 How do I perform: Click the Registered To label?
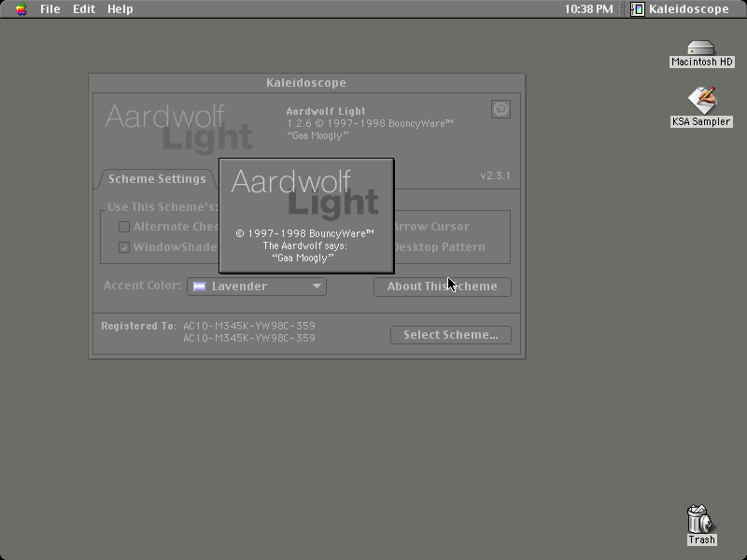pyautogui.click(x=138, y=326)
